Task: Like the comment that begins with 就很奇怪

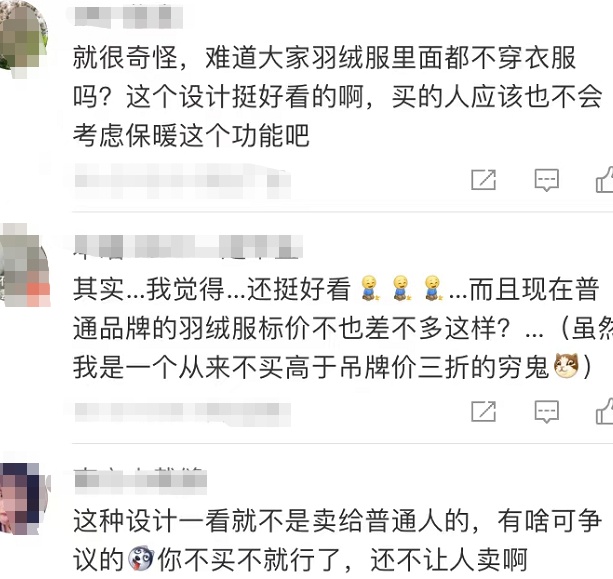Action: pyautogui.click(x=604, y=180)
